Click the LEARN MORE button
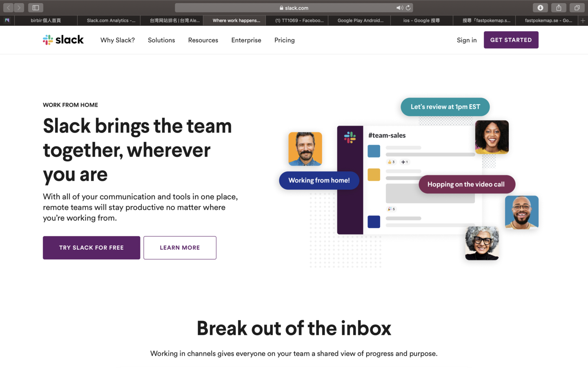This screenshot has height=368, width=588. pyautogui.click(x=180, y=247)
